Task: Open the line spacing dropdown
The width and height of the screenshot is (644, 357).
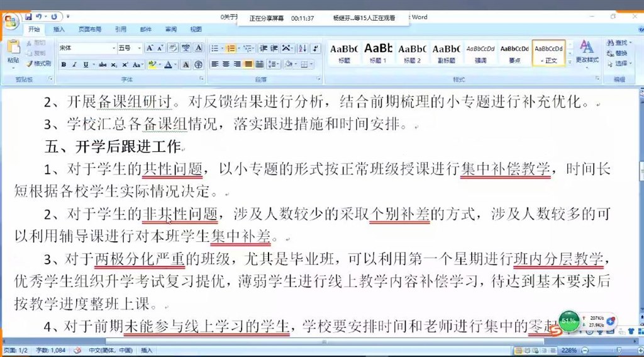Action: (273, 64)
